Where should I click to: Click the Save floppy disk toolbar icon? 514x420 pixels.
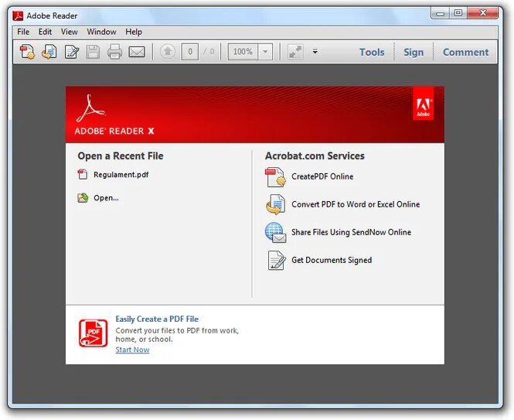click(93, 52)
